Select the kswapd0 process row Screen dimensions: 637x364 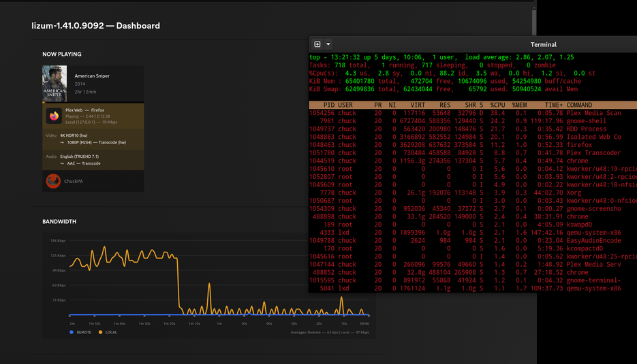click(473, 225)
